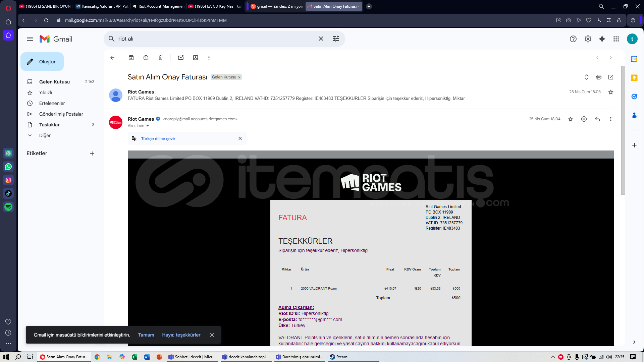Click 'Türkçe diline çevir' translate link

tap(158, 139)
